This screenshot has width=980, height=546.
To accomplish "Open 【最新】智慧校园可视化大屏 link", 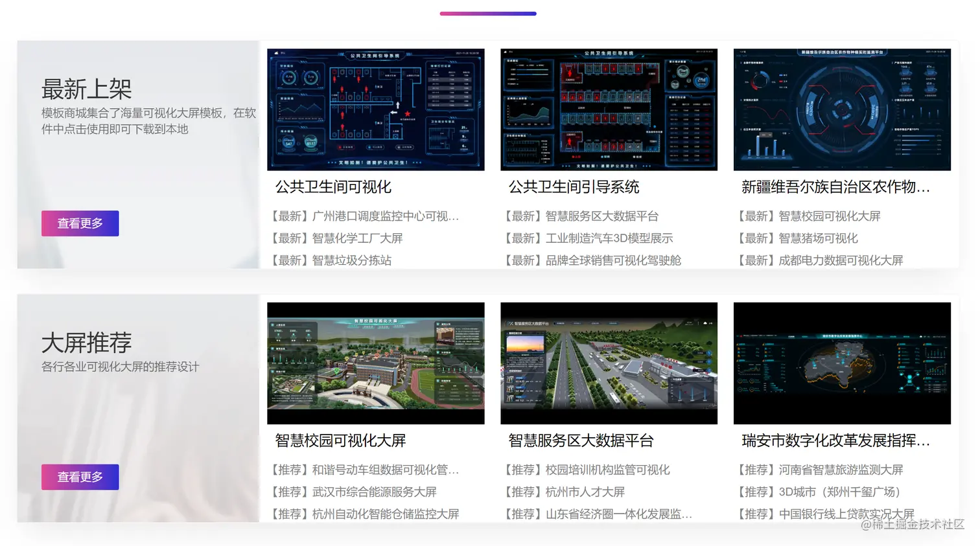I will coord(808,216).
